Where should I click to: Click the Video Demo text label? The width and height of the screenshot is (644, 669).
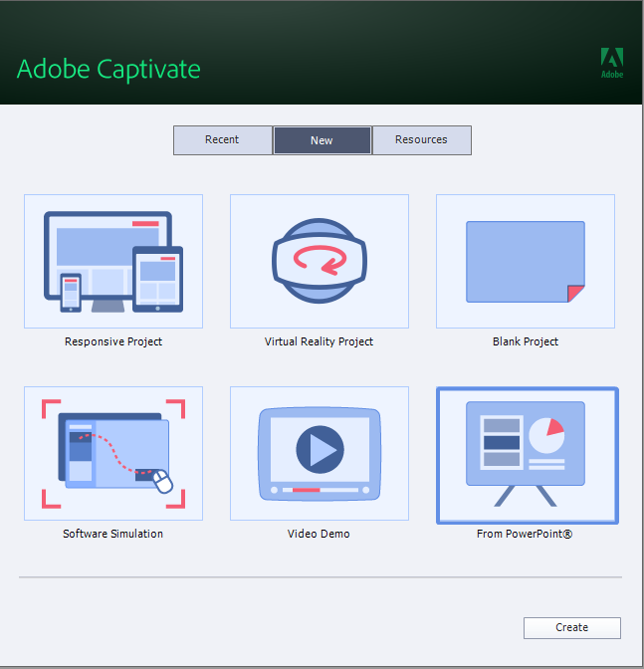pos(319,534)
